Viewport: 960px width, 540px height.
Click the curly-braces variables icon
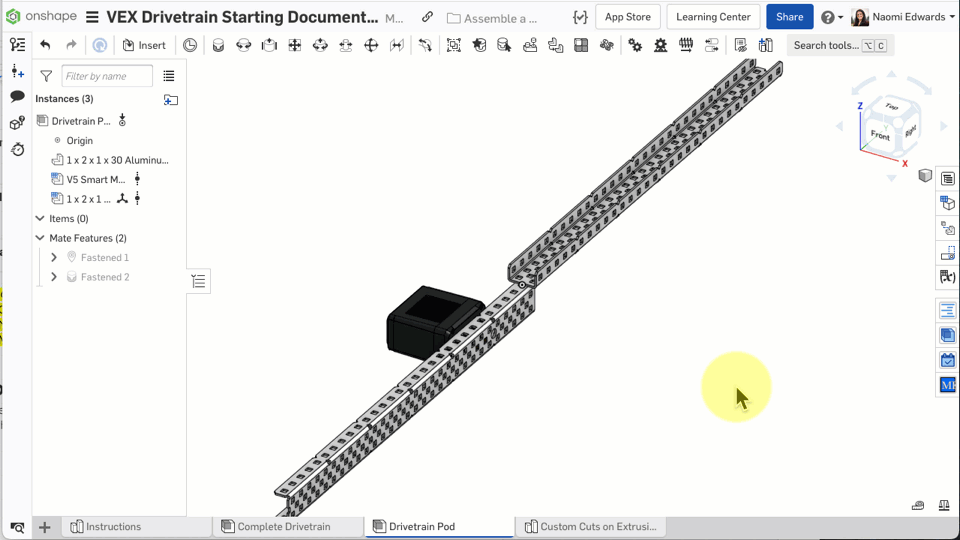point(580,17)
